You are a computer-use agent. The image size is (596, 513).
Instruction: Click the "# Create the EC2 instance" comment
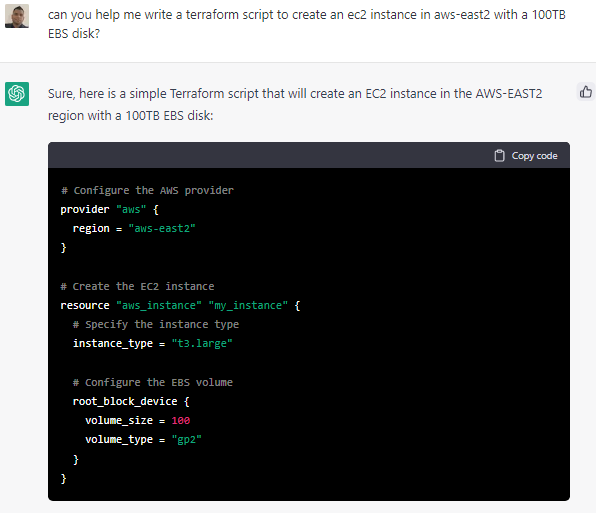tap(138, 286)
